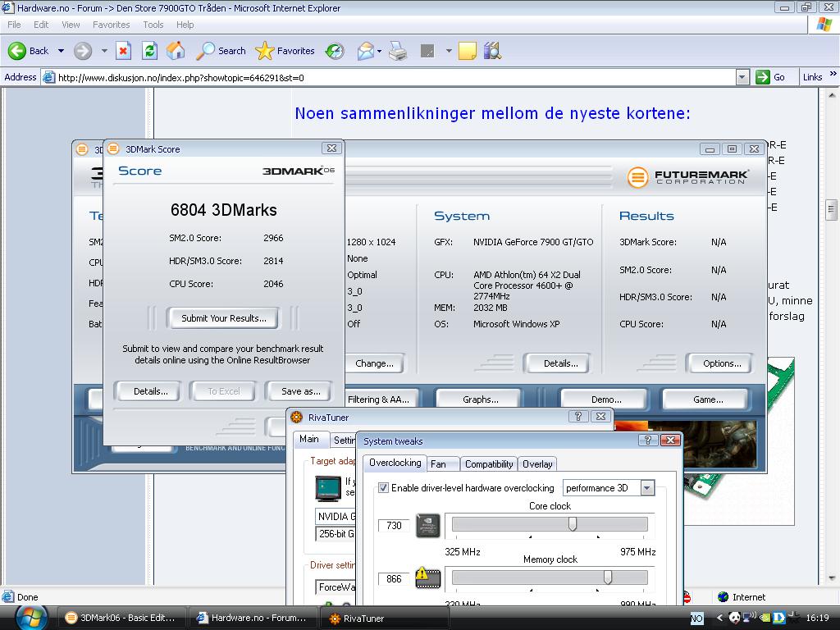Click the green Go arrow button
The width and height of the screenshot is (840, 630).
(762, 77)
